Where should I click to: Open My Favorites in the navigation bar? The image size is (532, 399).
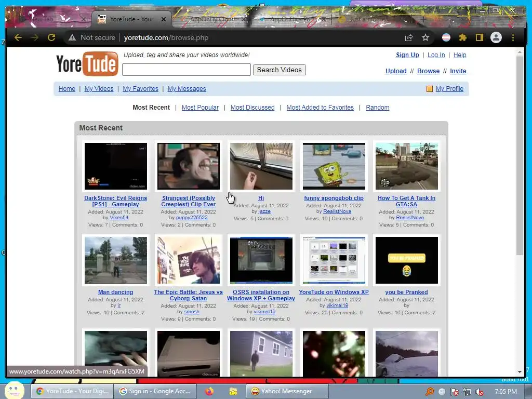tap(140, 88)
